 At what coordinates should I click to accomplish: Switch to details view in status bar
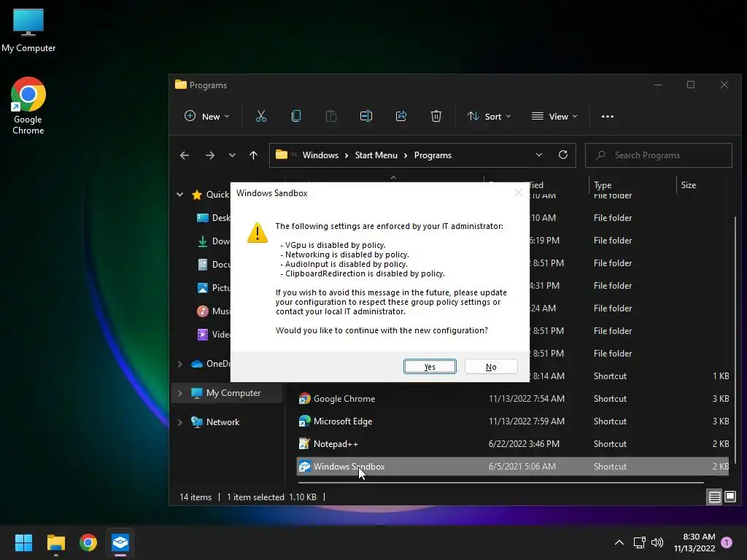715,497
